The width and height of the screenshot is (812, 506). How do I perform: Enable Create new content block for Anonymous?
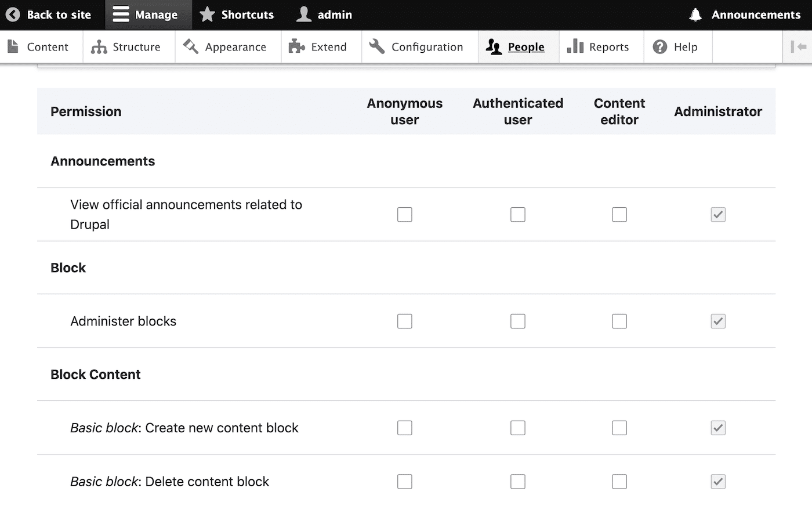point(405,428)
